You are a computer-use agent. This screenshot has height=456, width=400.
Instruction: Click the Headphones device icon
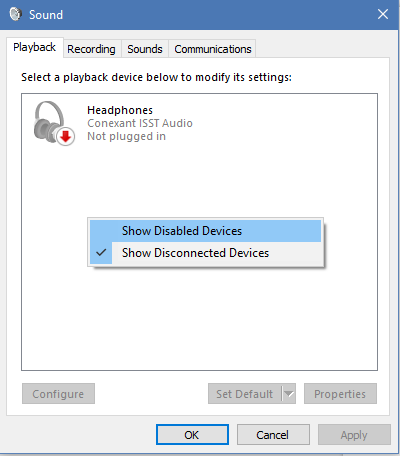53,123
